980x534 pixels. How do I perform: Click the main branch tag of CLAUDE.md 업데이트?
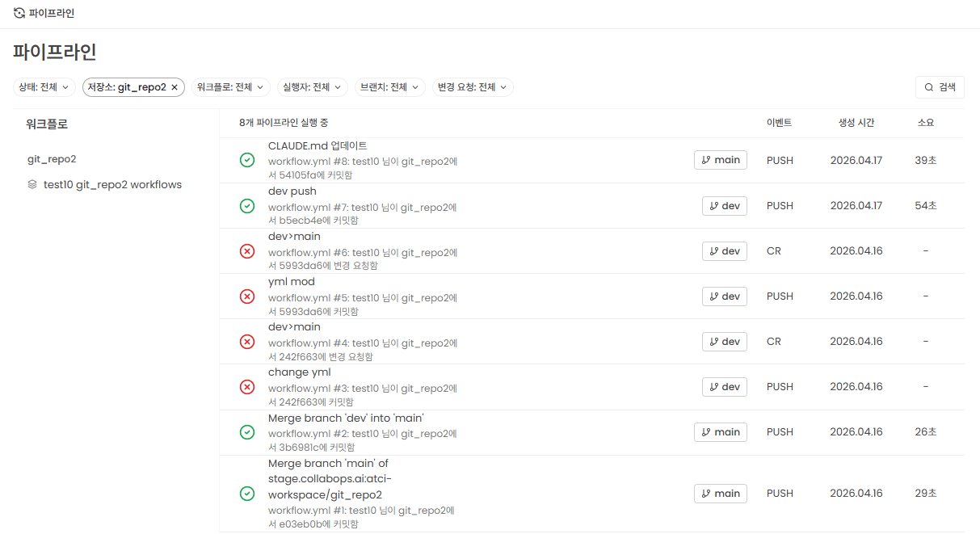point(721,160)
